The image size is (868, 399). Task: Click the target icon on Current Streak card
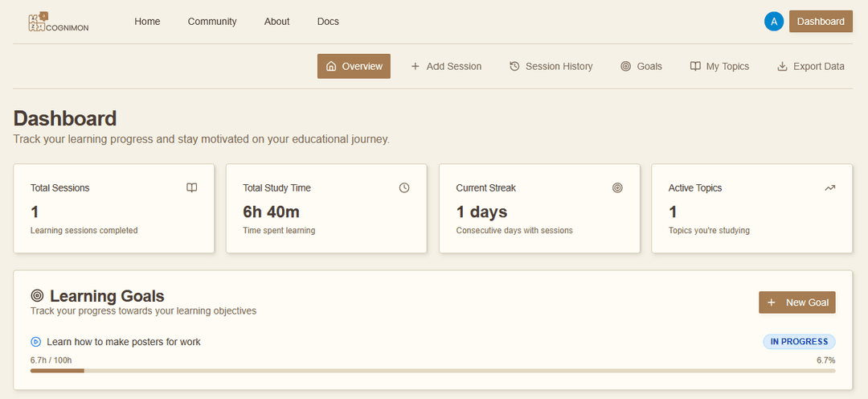[617, 187]
